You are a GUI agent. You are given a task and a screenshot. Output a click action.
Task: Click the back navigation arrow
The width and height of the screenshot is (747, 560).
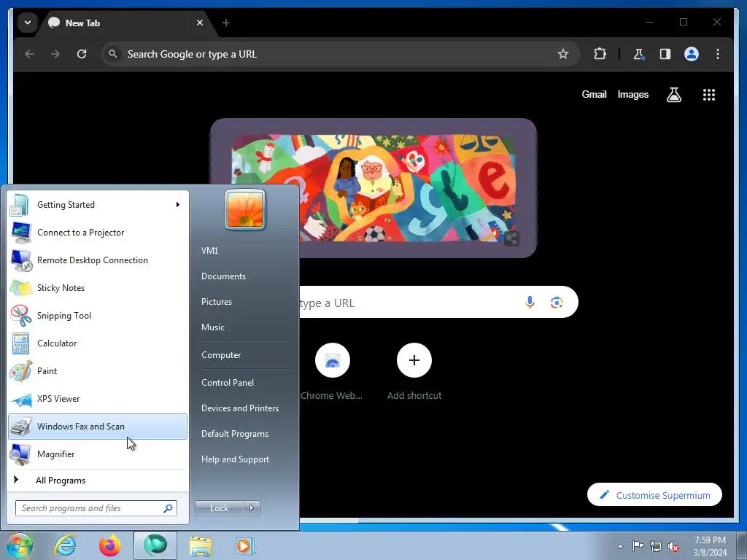coord(29,54)
